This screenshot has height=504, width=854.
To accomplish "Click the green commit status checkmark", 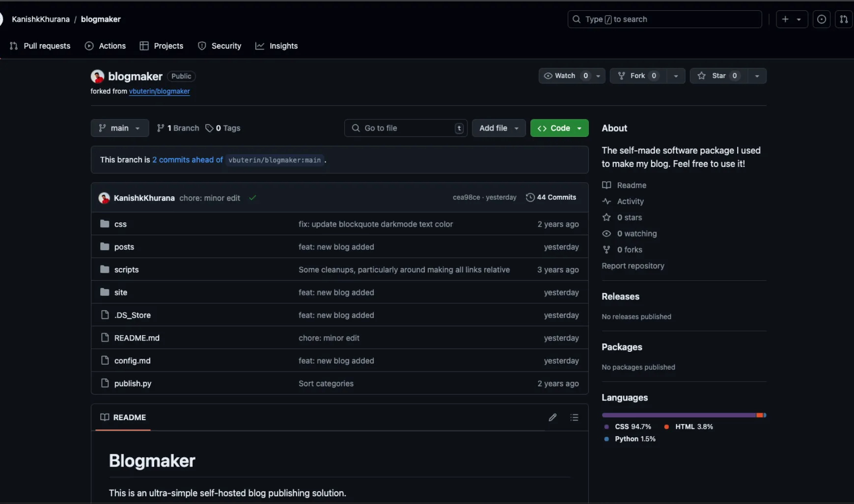I will click(x=252, y=198).
